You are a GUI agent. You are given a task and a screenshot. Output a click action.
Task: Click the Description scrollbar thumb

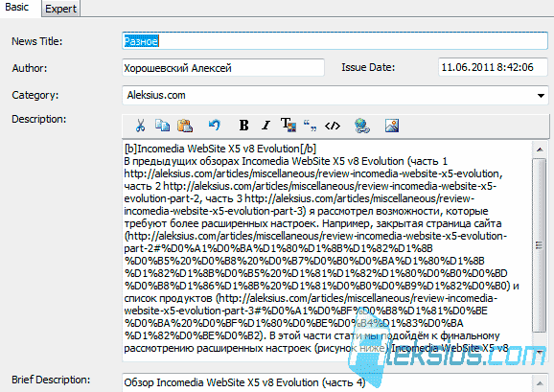[540, 245]
